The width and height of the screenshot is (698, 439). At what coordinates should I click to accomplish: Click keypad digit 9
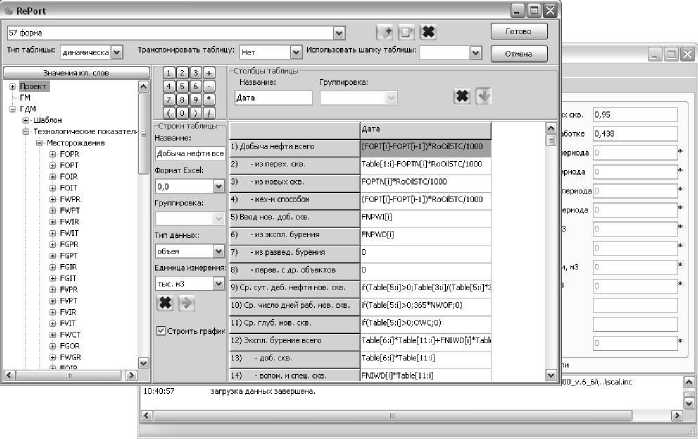click(196, 100)
